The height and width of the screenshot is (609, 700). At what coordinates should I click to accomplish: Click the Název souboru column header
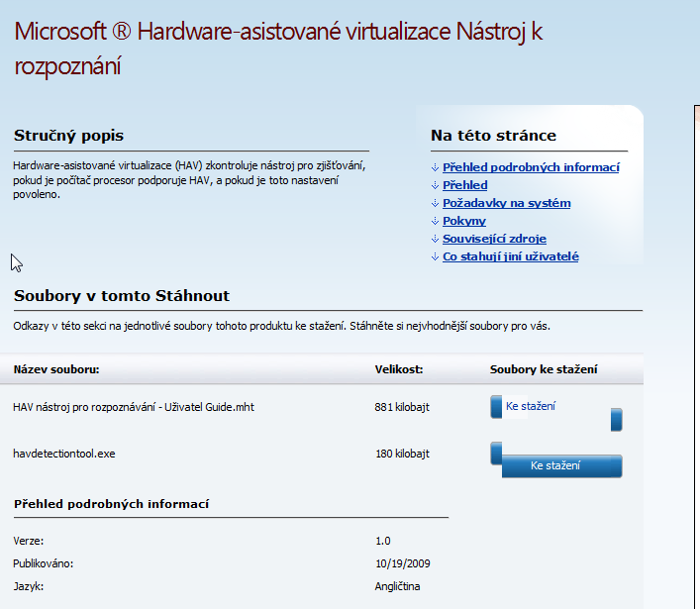[56, 369]
